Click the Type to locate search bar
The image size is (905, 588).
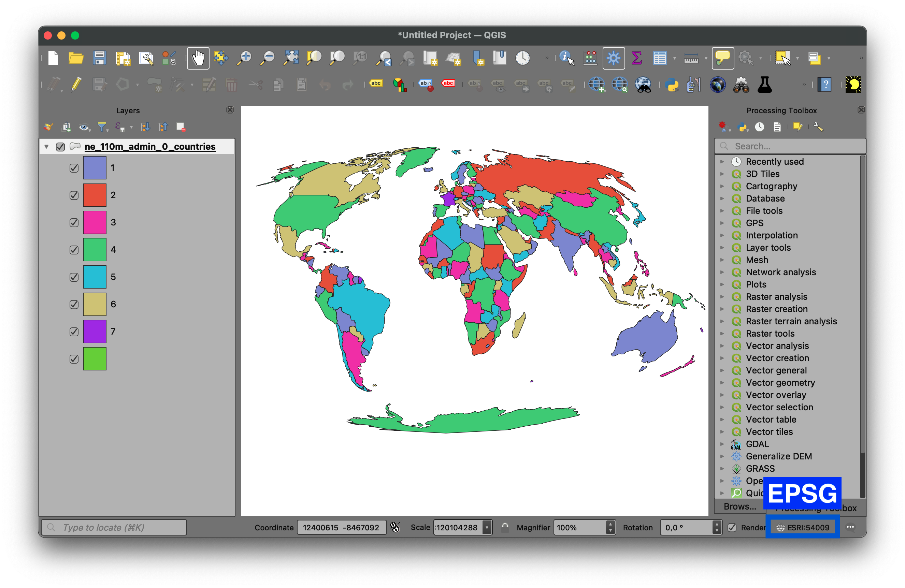click(x=114, y=528)
